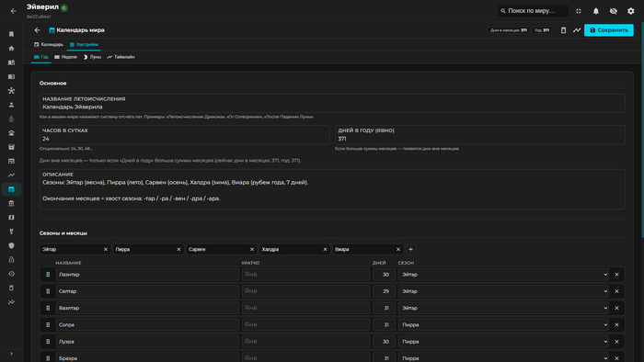Expand the left sidebar with chevron
This screenshot has height=362, width=644.
click(11, 354)
